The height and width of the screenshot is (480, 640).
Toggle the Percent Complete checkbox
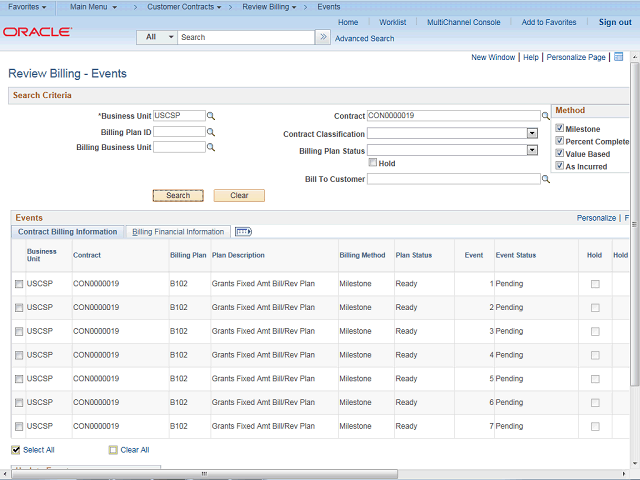560,142
